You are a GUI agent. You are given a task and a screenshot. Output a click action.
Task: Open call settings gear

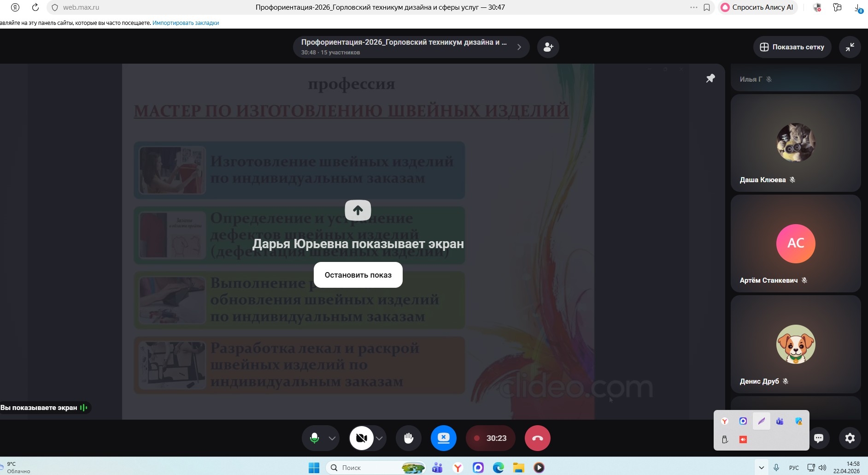pyautogui.click(x=850, y=438)
